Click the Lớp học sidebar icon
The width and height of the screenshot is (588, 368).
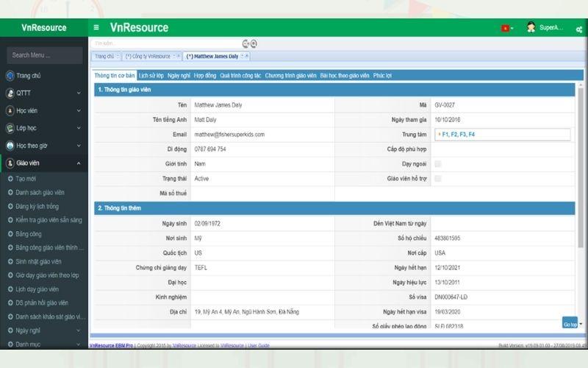pos(10,128)
